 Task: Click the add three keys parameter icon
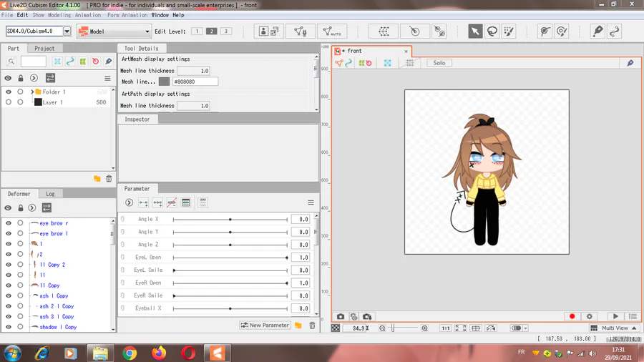[x=157, y=202]
